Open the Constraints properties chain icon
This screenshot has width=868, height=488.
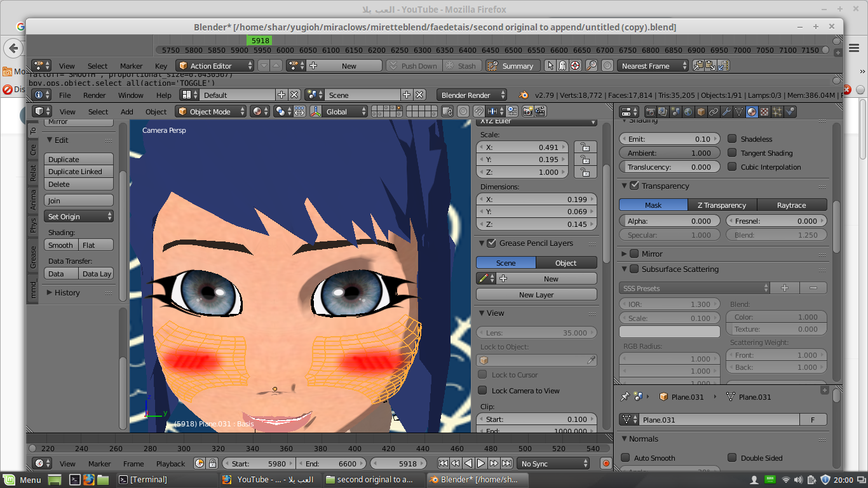(714, 111)
